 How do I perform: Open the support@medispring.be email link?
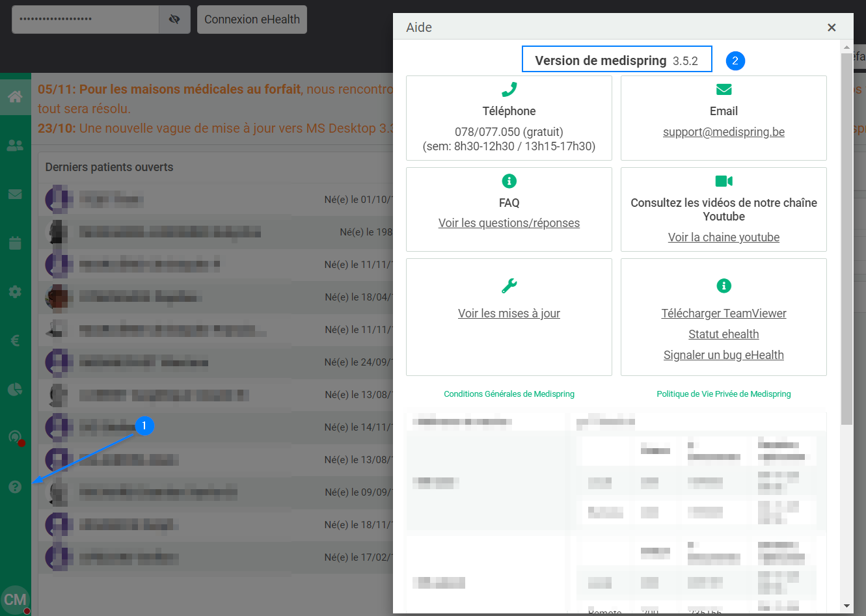[724, 132]
